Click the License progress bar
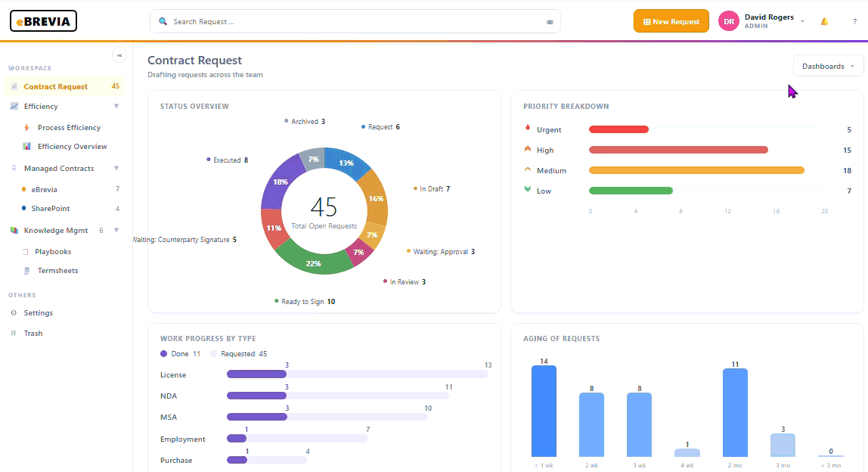The height and width of the screenshot is (472, 868). click(357, 374)
